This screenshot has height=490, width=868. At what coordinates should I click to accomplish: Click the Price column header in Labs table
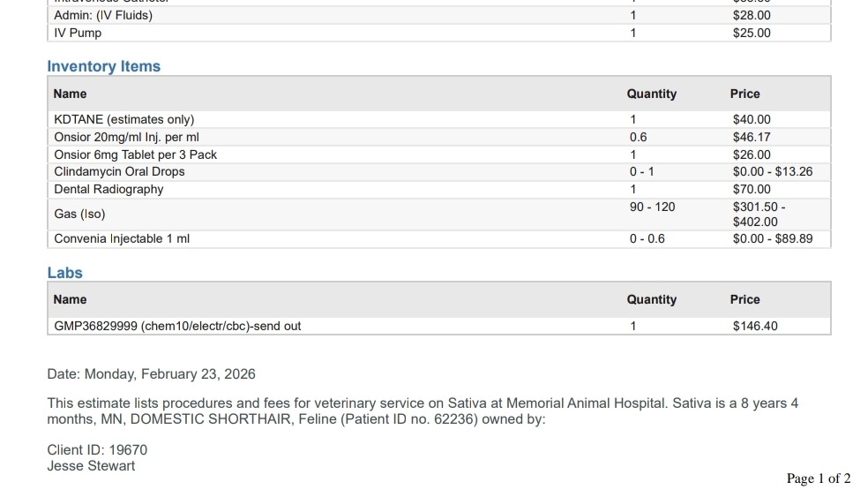pos(745,299)
